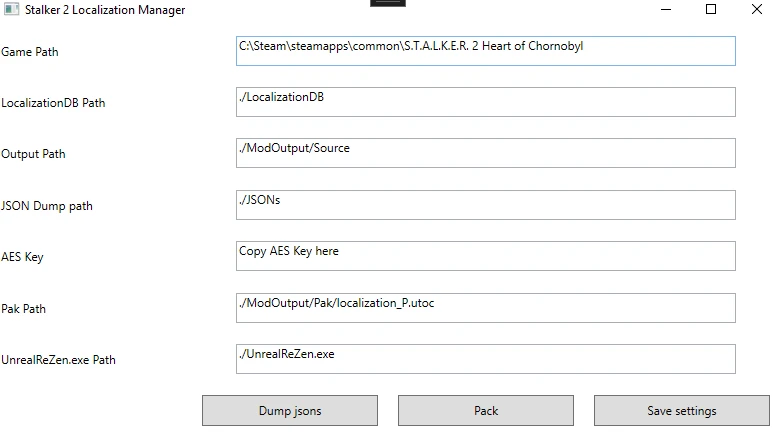Click the 'Pak Path' label
The height and width of the screenshot is (436, 776).
[23, 309]
